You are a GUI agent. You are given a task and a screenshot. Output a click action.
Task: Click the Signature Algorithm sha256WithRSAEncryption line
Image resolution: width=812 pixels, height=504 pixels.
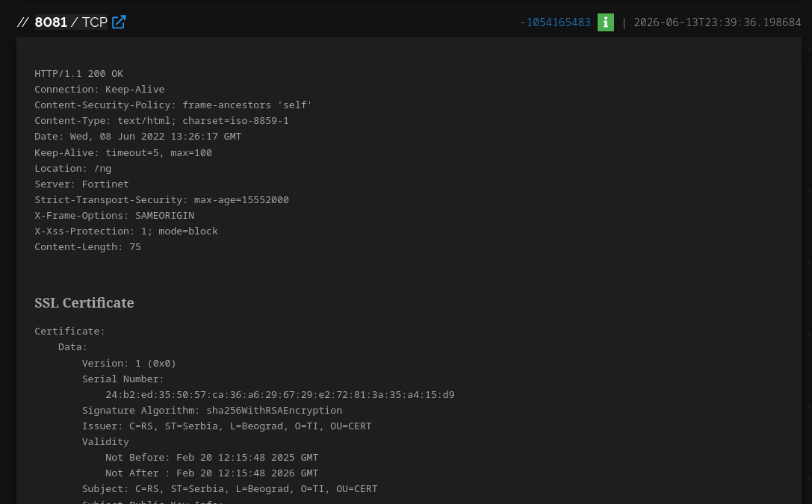pyautogui.click(x=212, y=411)
